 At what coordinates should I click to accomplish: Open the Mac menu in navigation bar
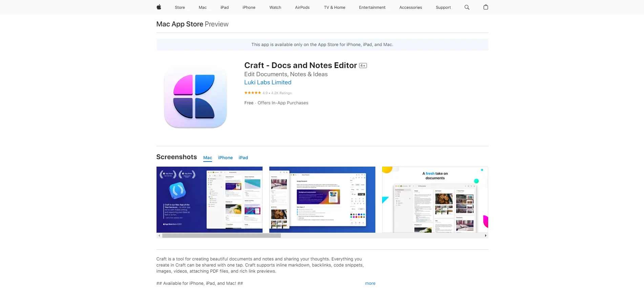203,7
